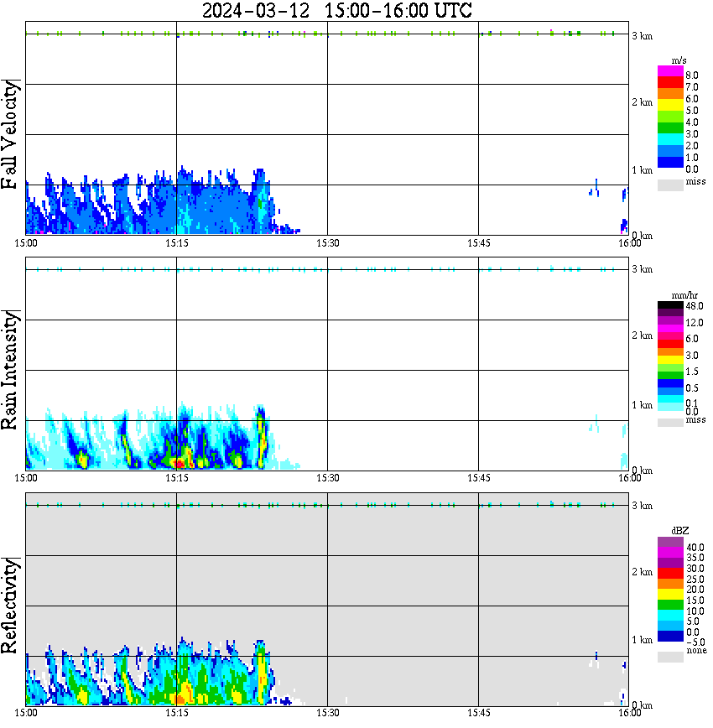
Task: Click the mm/hr unit label
Action: coord(684,295)
